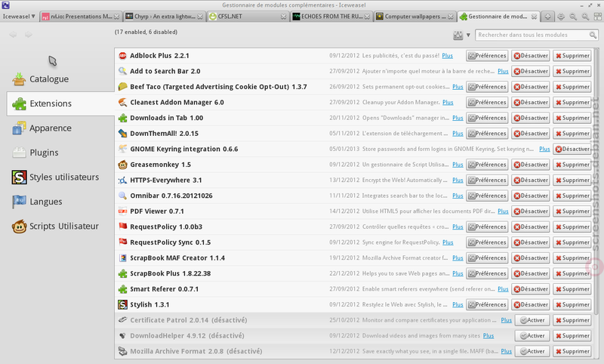Screen dimensions: 604x364
Task: Click the search magnifier in modules field
Action: [x=593, y=35]
